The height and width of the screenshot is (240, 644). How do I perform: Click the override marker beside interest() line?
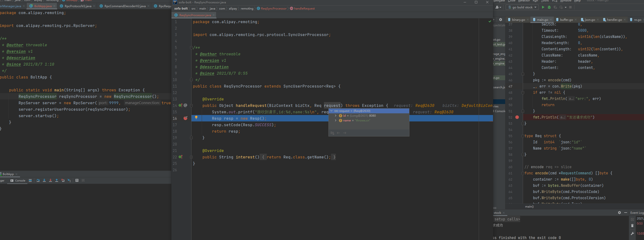[x=181, y=157]
